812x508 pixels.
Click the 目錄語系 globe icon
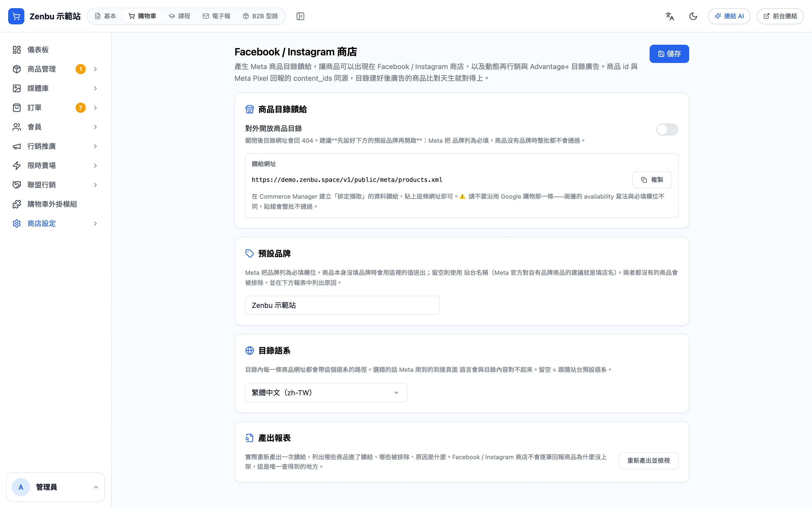pyautogui.click(x=250, y=351)
